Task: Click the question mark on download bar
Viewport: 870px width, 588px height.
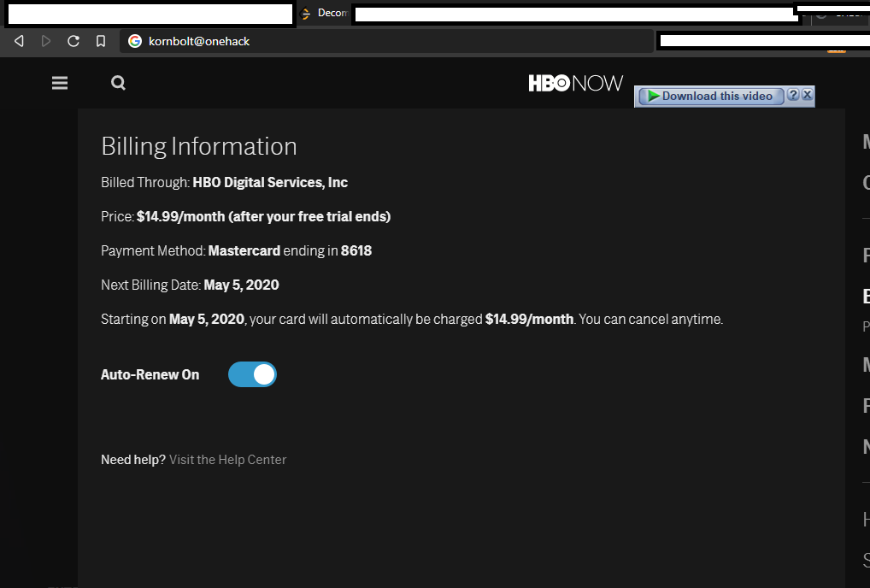Action: coord(793,95)
